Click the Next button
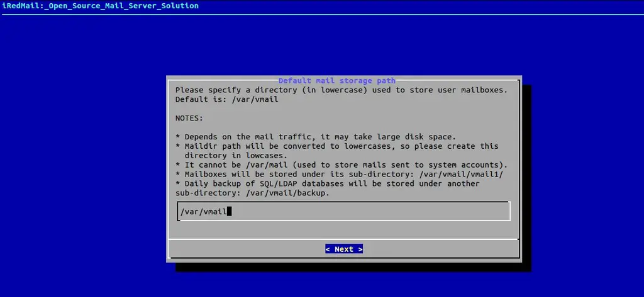 (x=344, y=249)
